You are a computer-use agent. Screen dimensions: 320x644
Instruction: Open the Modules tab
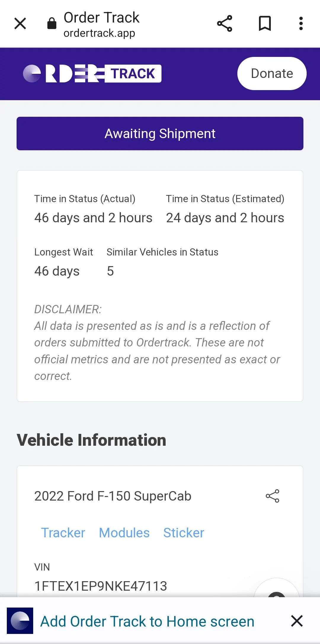(124, 533)
